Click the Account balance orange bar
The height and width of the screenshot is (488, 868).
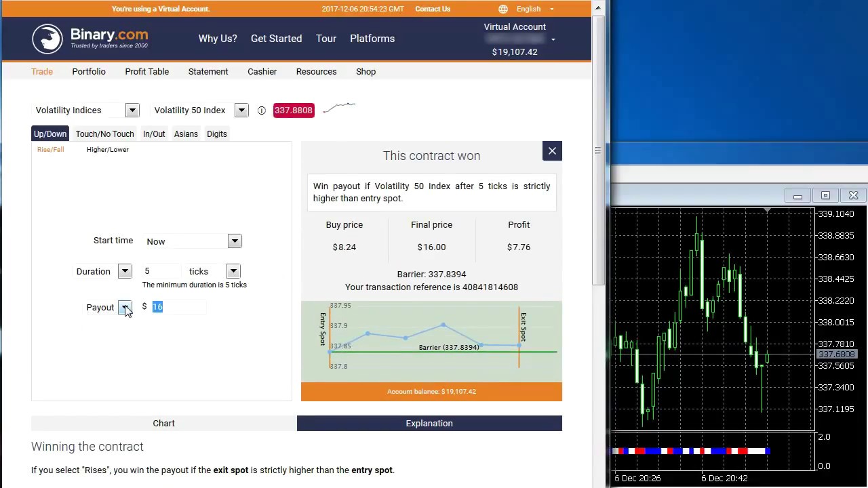431,392
